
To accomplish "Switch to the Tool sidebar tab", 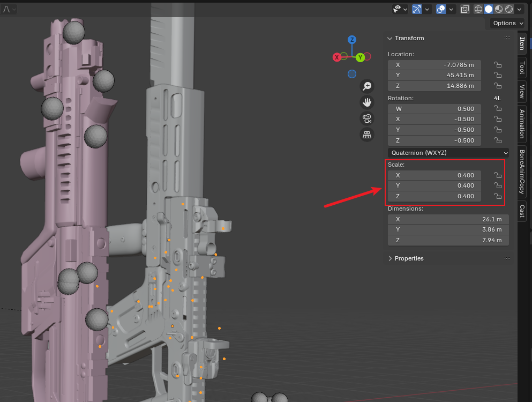I will coord(522,68).
